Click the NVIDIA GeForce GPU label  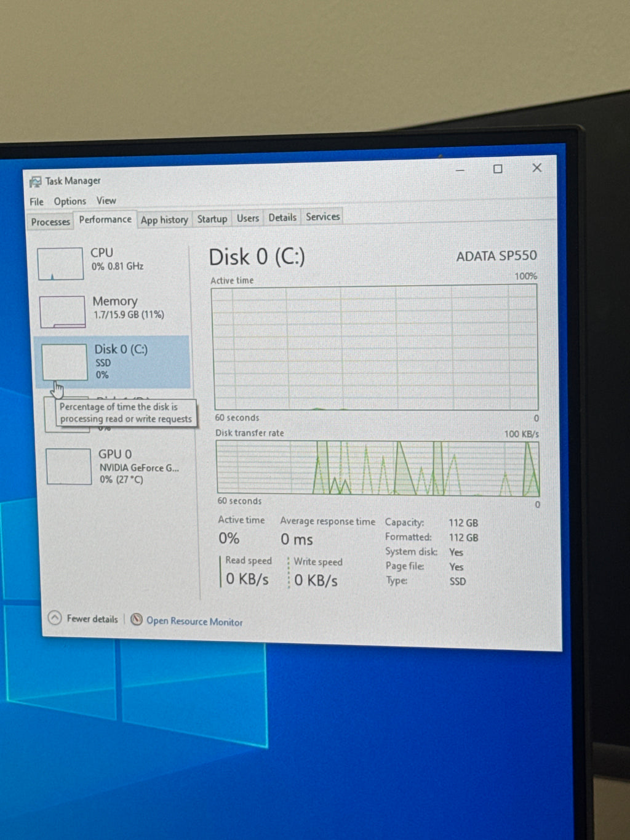point(139,468)
